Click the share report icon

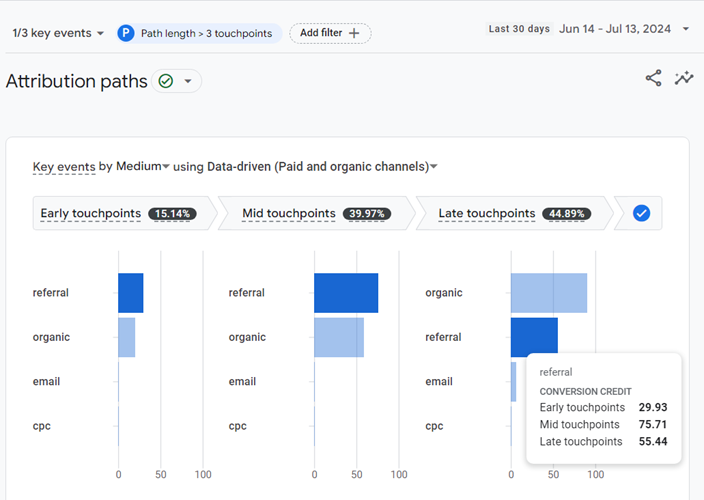pos(653,78)
